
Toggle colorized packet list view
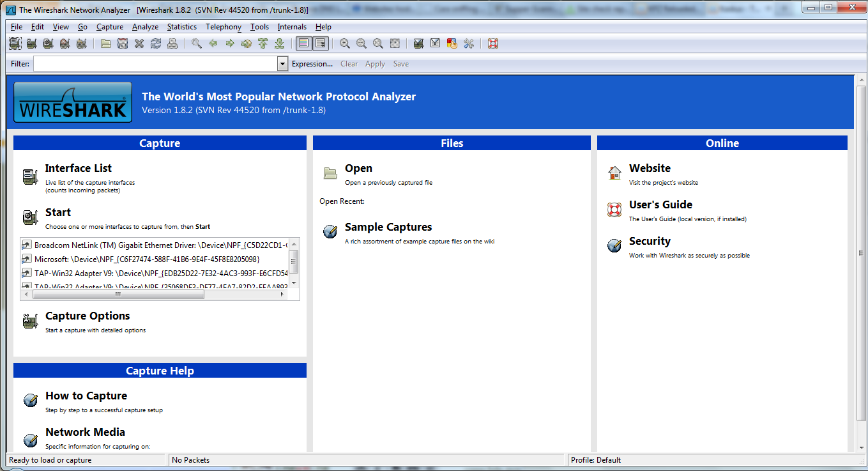303,43
